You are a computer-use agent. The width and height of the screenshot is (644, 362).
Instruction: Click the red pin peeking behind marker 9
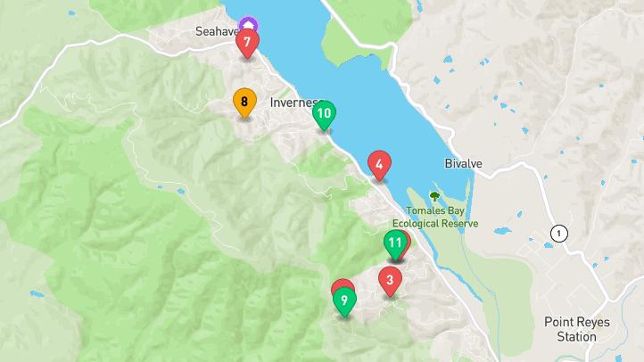coord(343,284)
